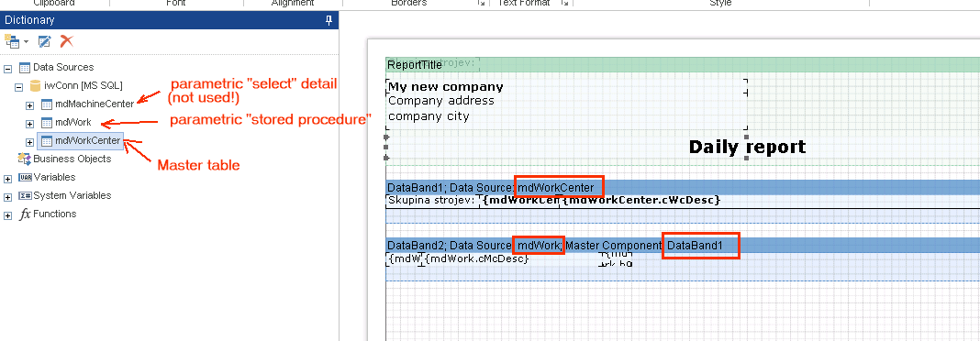Select the Functions tree item

54,214
